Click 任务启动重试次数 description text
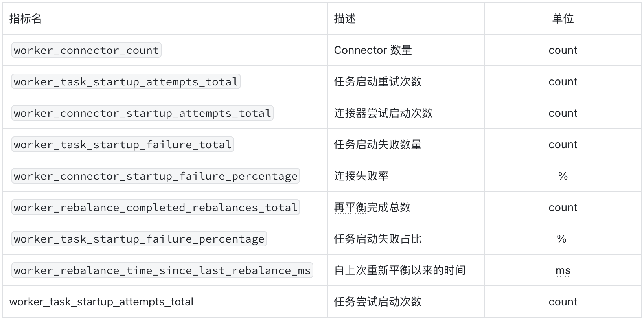 [x=378, y=81]
